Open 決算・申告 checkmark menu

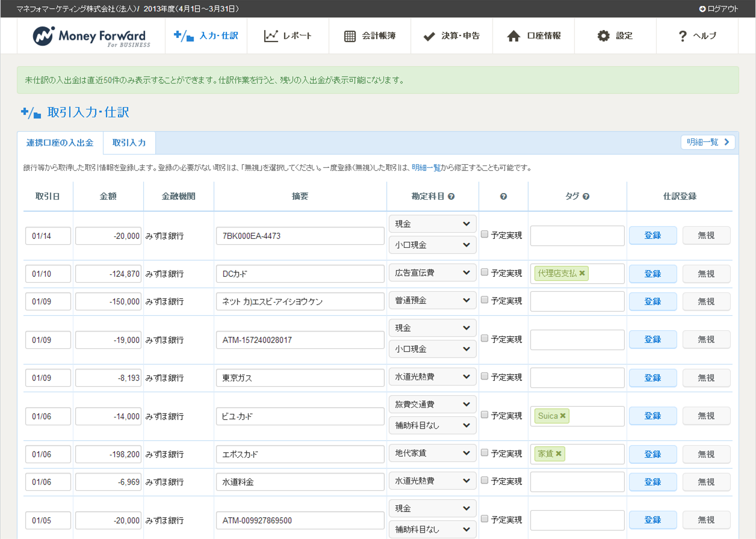(451, 36)
